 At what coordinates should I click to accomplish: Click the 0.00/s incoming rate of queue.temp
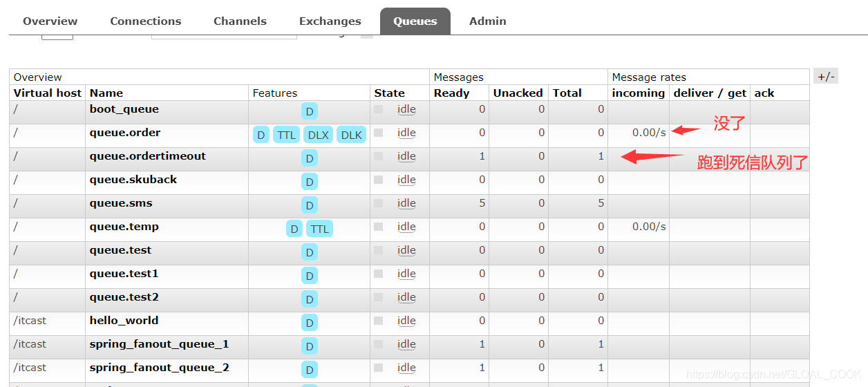point(649,227)
